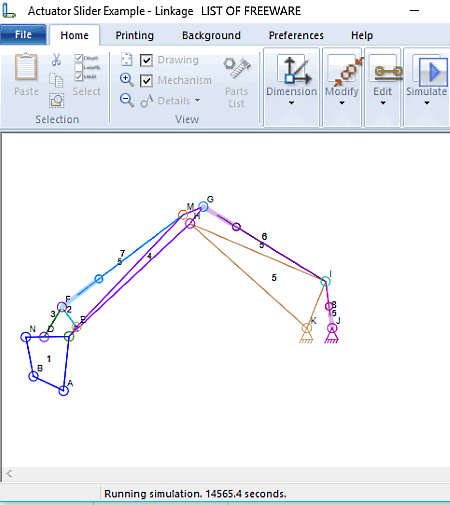Screen dimensions: 450x505
Task: Expand the Details dropdown arrow
Action: 197,101
